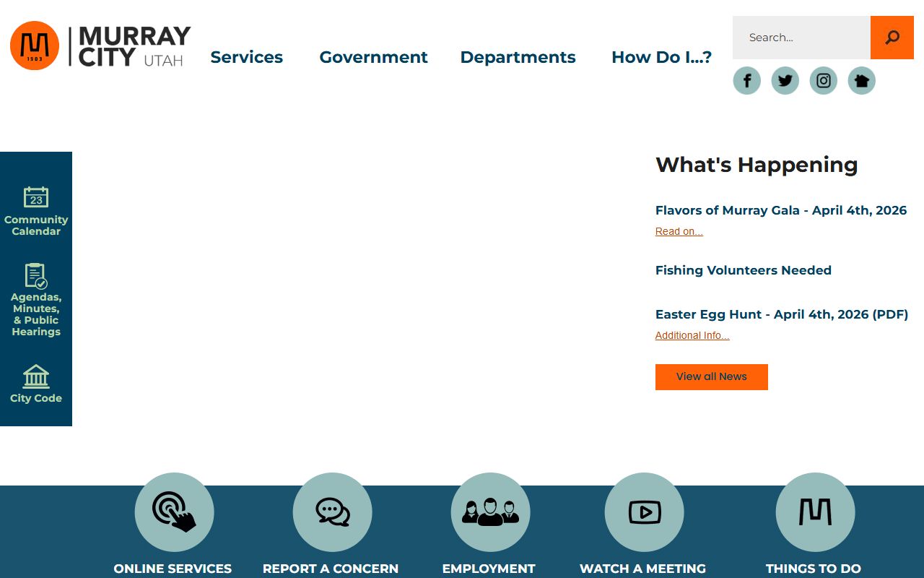Open the Facebook social icon
Screen dimensions: 924x578
747,80
